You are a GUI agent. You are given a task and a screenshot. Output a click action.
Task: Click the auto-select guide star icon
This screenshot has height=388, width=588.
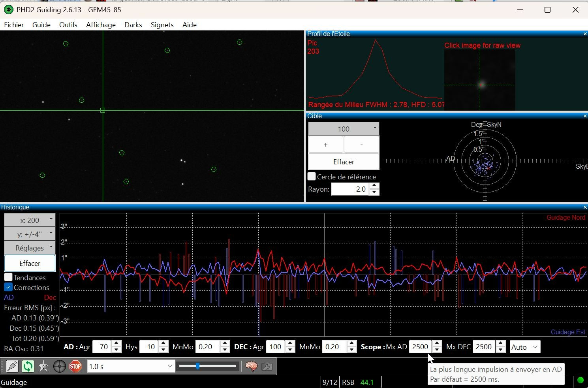point(44,367)
